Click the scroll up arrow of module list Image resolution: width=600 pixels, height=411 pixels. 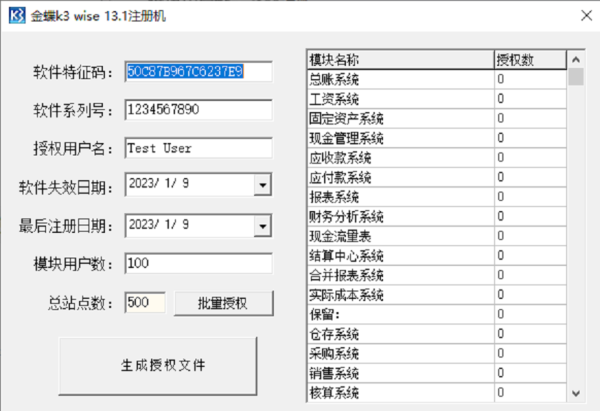tap(576, 60)
